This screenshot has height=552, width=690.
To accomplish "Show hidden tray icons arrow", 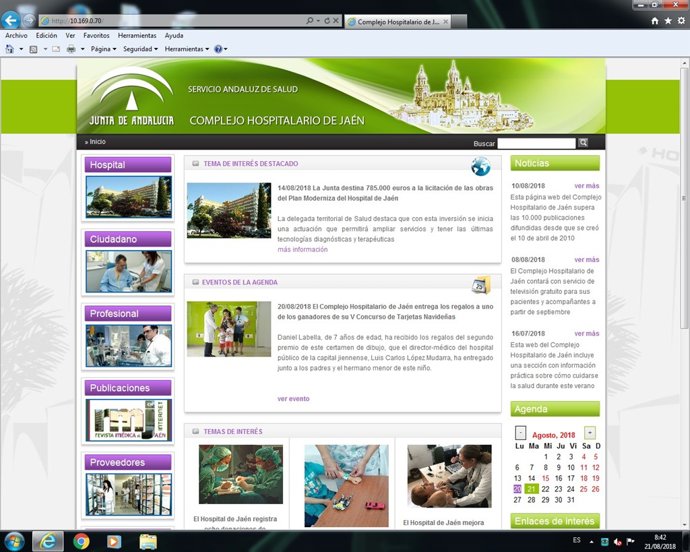I will click(591, 541).
